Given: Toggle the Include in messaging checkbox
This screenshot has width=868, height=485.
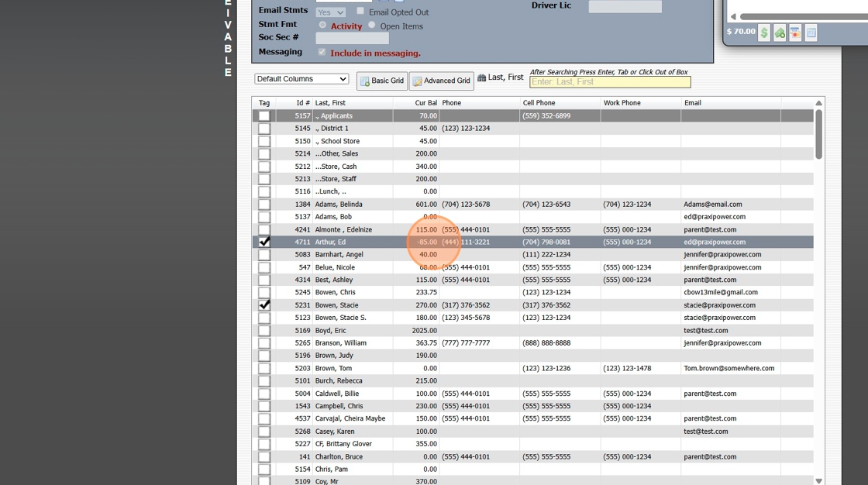Looking at the screenshot, I should [x=322, y=52].
